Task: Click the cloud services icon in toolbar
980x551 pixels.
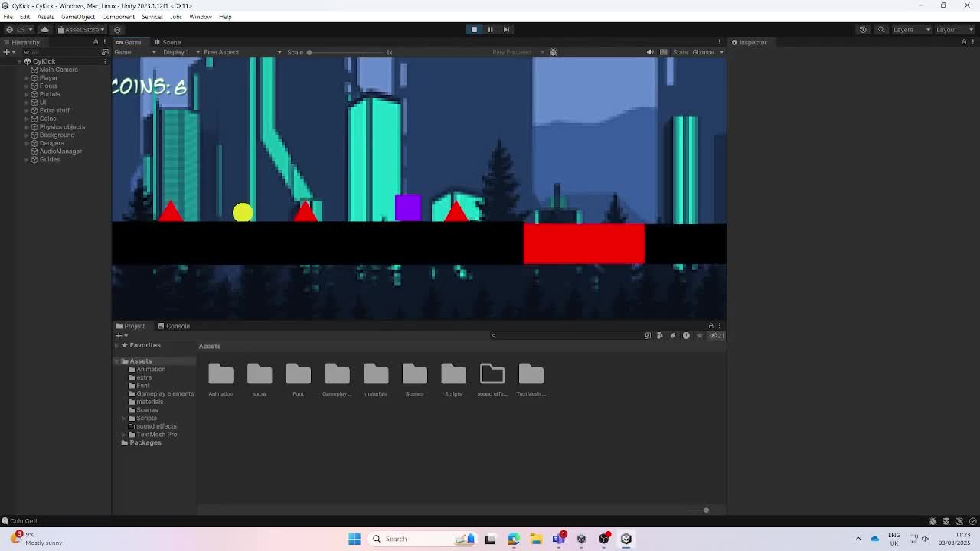Action: (x=44, y=30)
